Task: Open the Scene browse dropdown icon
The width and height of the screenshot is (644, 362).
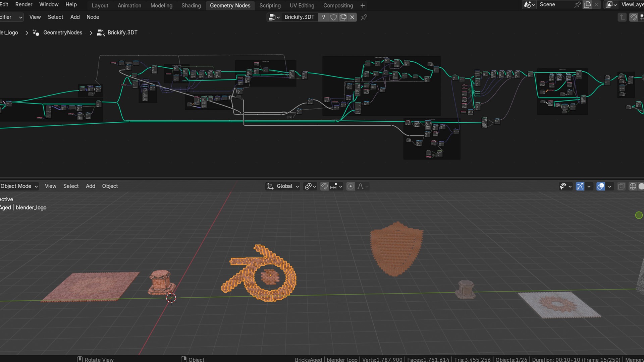Action: [x=530, y=5]
